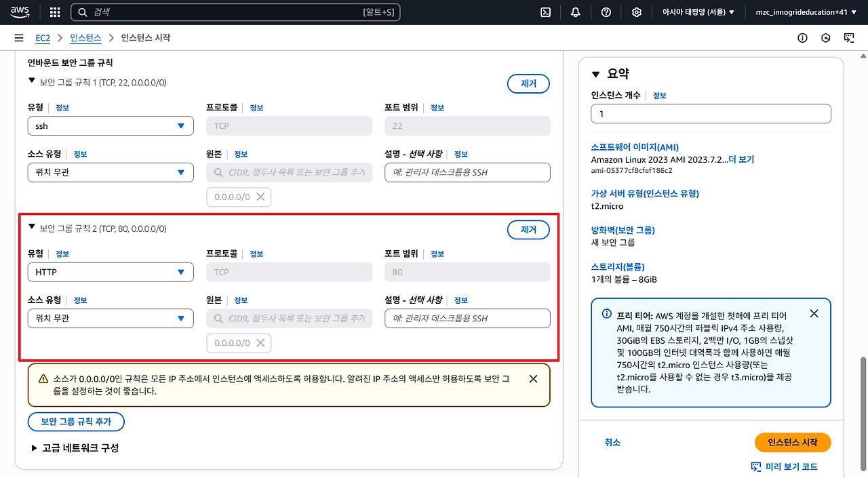Image resolution: width=868 pixels, height=478 pixels.
Task: Click 정보 next to 소스 유형 in rule 1
Action: (x=80, y=154)
